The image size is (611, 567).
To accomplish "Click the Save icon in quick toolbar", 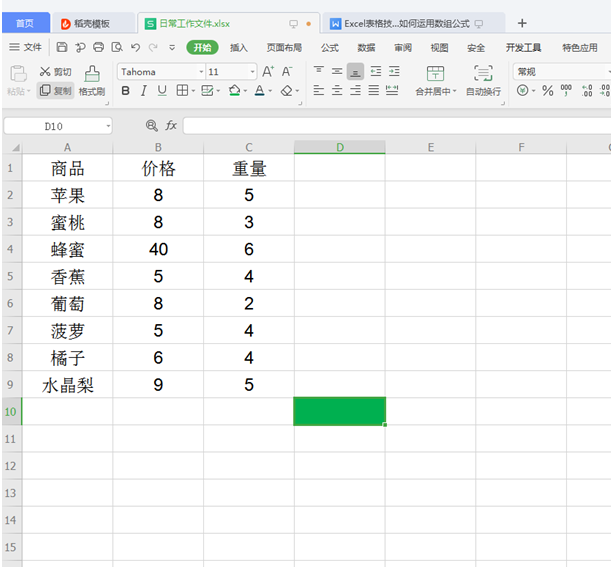I will coord(62,47).
